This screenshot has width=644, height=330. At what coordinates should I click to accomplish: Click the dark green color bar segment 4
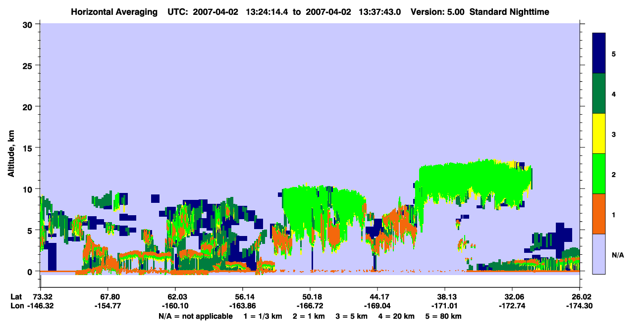(599, 94)
